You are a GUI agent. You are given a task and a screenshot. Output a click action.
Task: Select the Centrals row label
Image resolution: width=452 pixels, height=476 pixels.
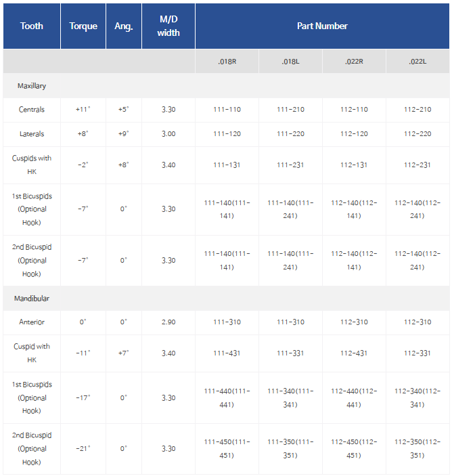[x=32, y=110]
